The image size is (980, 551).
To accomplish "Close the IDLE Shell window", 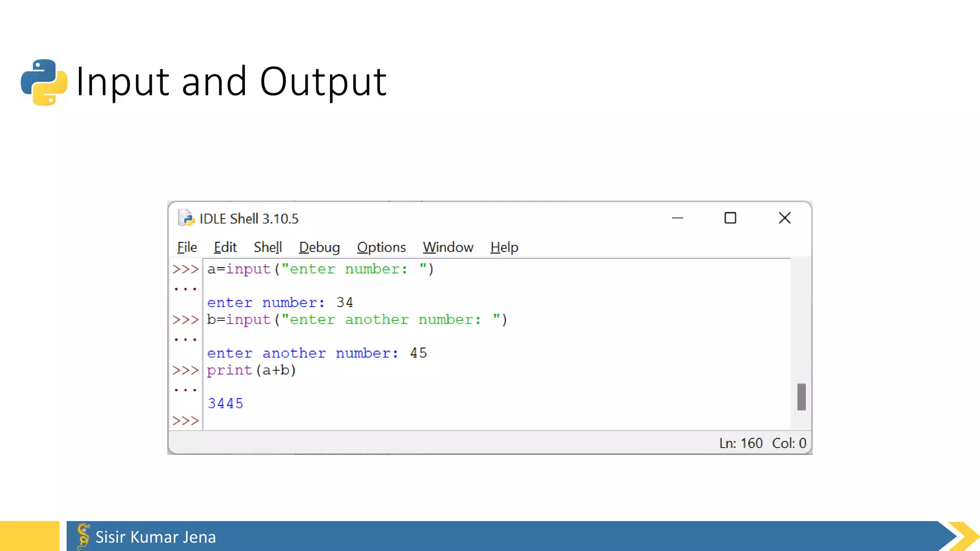I will 784,218.
